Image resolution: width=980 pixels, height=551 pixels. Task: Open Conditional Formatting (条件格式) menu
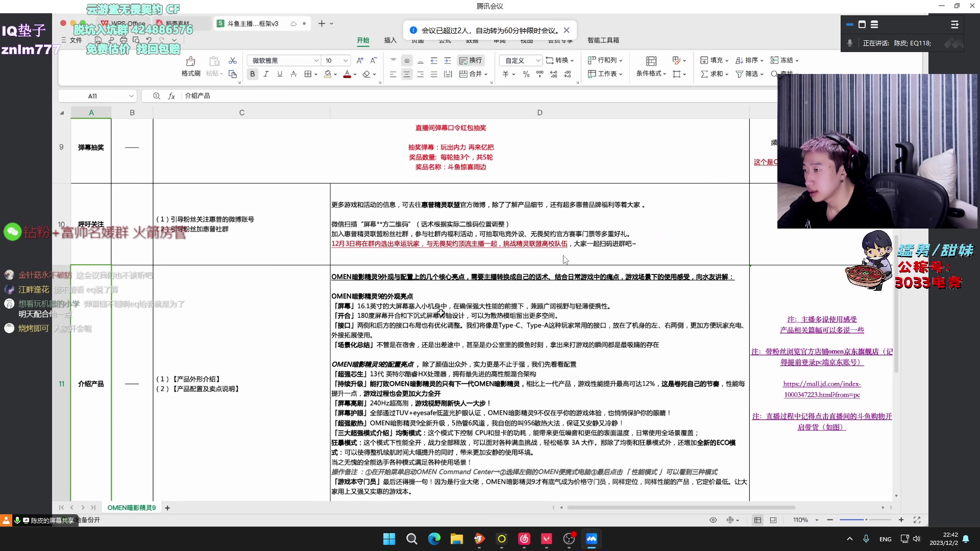point(651,66)
